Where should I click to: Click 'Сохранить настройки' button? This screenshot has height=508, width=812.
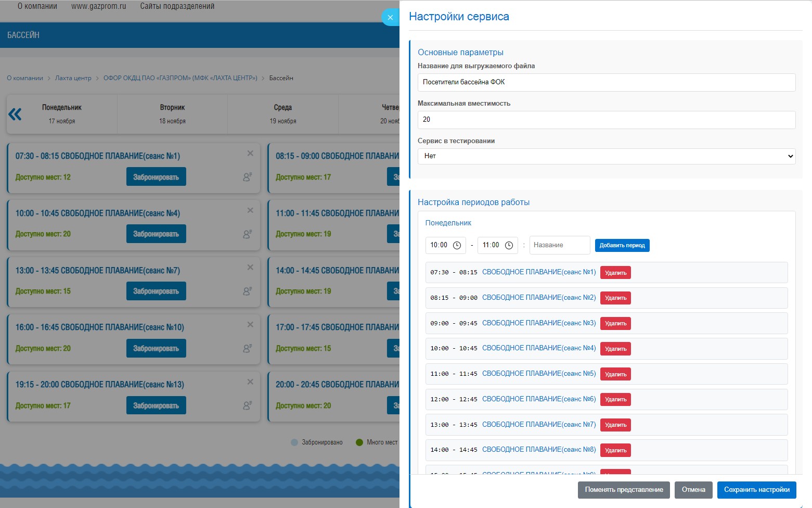(x=756, y=490)
